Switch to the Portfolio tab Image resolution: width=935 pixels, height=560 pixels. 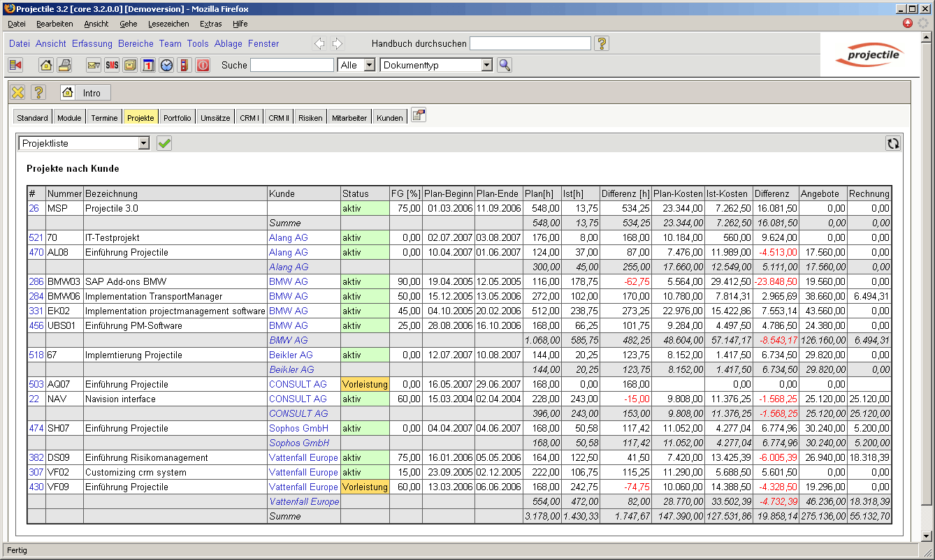coord(177,118)
